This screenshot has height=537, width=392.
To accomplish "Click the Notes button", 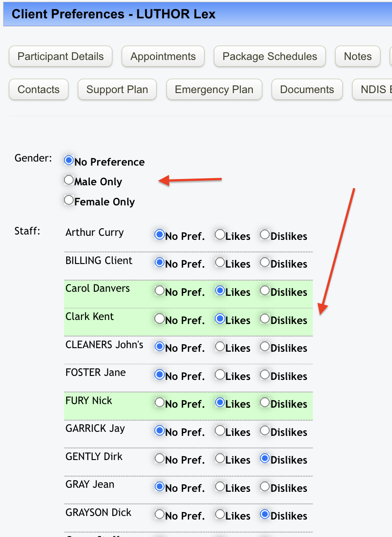I will pyautogui.click(x=358, y=56).
